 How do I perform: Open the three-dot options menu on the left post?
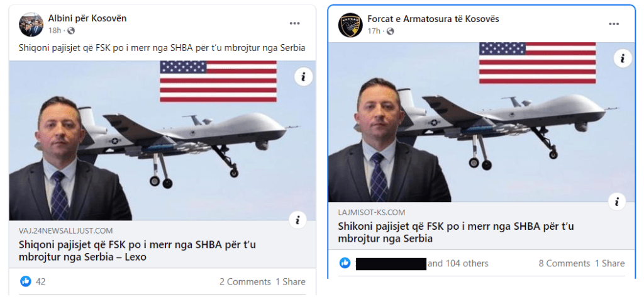click(x=294, y=23)
